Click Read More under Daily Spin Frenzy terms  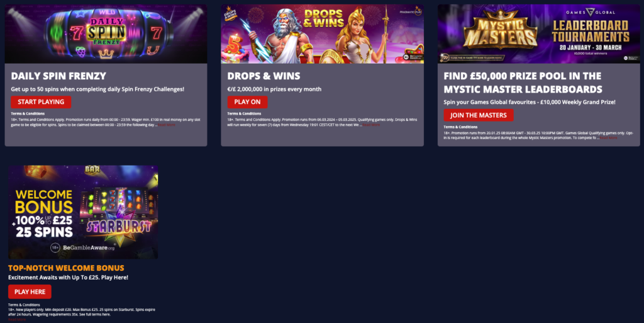click(x=166, y=125)
